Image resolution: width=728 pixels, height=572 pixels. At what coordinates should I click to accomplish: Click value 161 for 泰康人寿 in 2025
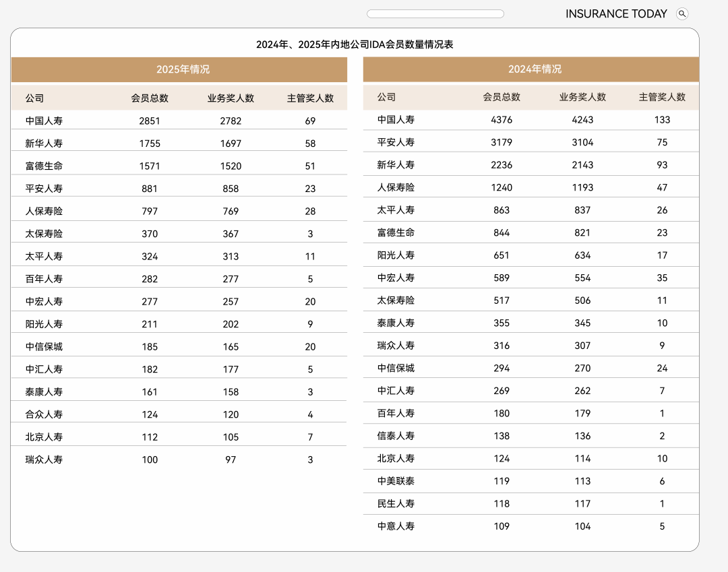150,392
